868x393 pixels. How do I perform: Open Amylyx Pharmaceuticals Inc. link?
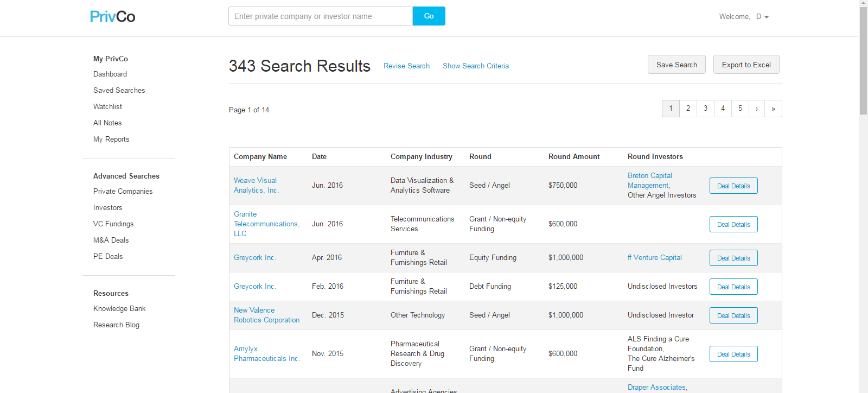click(267, 353)
